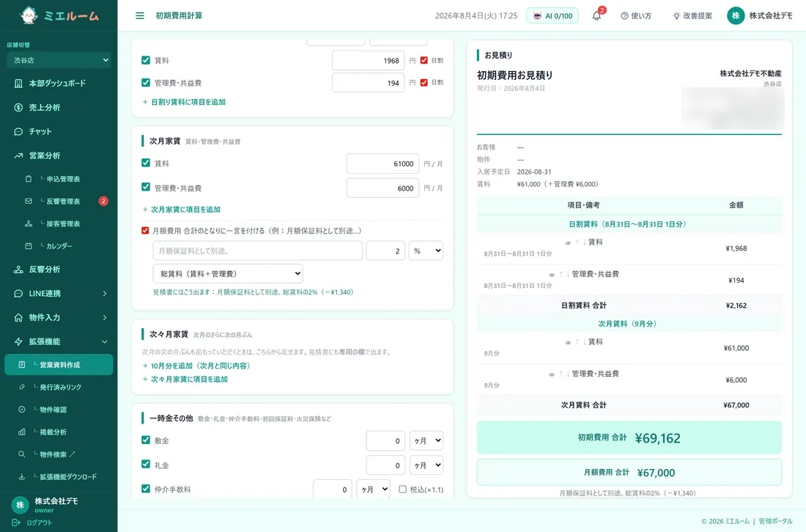Move ¥194 管理費 estimate row down
The width and height of the screenshot is (806, 532).
pyautogui.click(x=568, y=274)
